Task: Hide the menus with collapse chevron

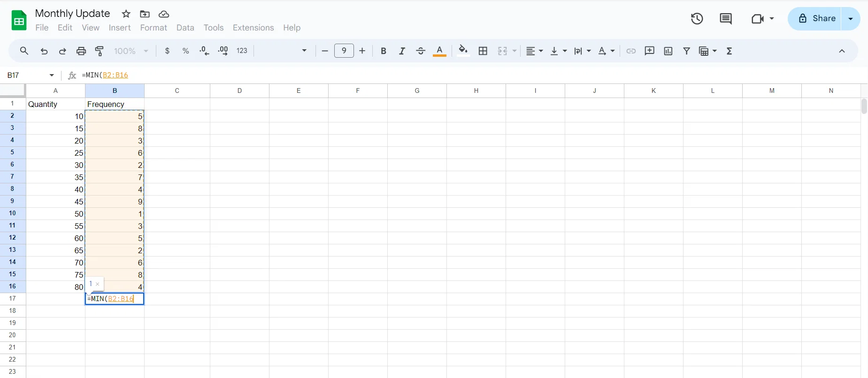Action: tap(842, 51)
